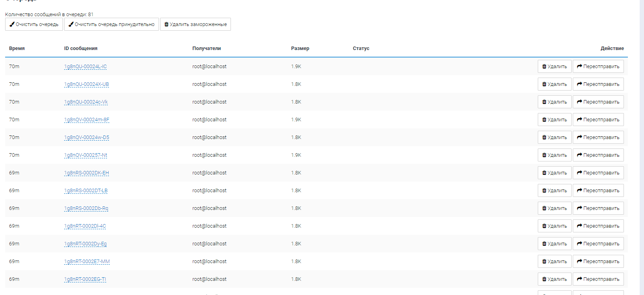Open message 1g8nQU-00024L-IC link
The height and width of the screenshot is (295, 644).
[85, 67]
